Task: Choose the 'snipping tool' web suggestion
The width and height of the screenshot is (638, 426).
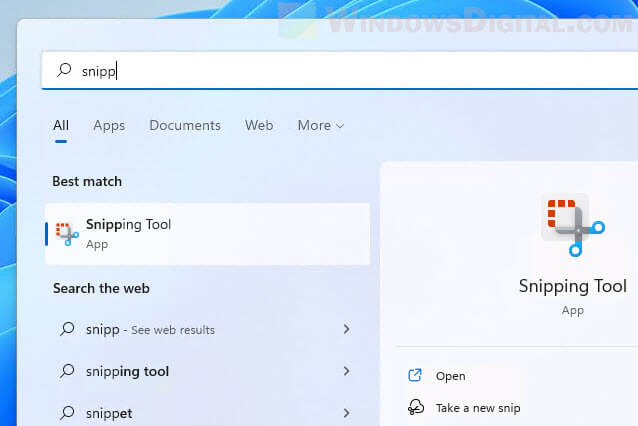Action: tap(127, 371)
